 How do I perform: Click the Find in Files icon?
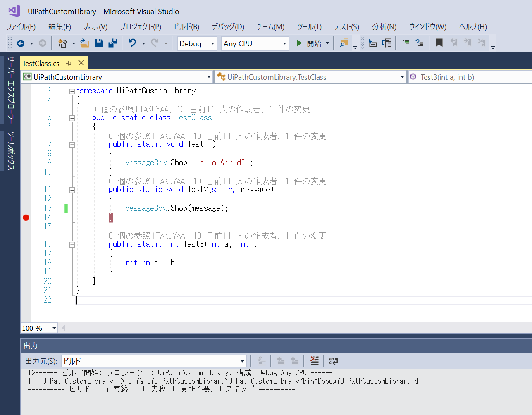click(x=344, y=43)
